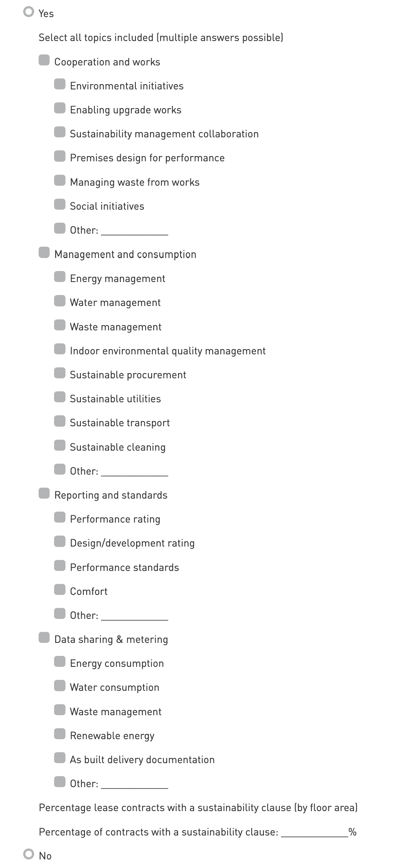Image resolution: width=405 pixels, height=868 pixels.
Task: Select the Renewable energy checkbox
Action: (60, 734)
